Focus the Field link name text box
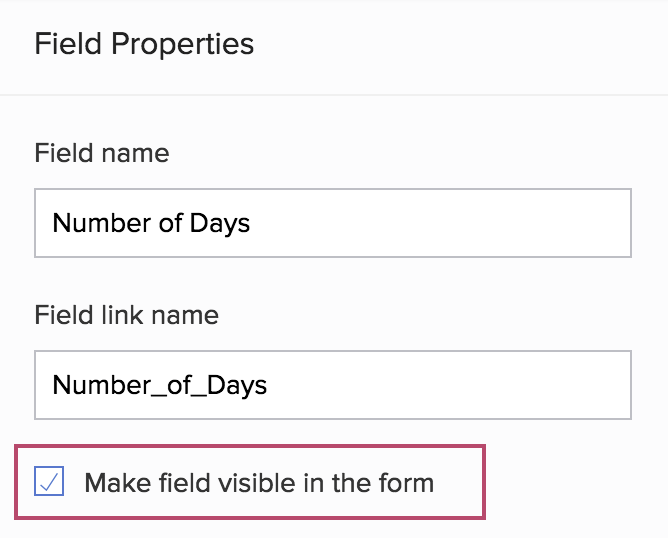This screenshot has width=668, height=538. (332, 384)
